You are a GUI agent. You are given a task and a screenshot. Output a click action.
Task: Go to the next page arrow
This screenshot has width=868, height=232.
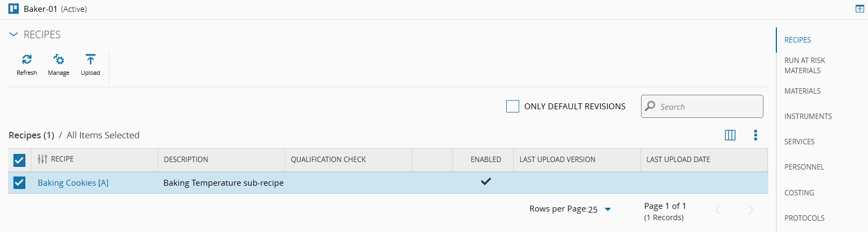click(750, 210)
